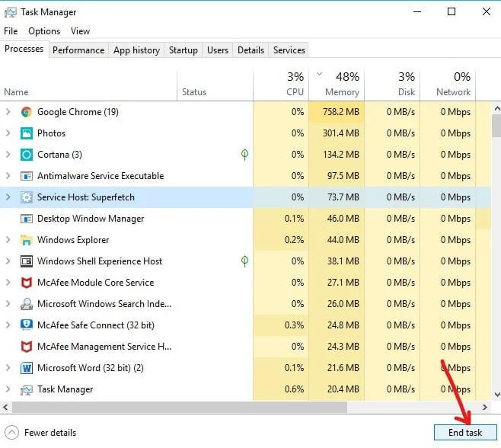This screenshot has height=448, width=501.
Task: Click the Shell Experience Host leaf status icon
Action: pos(244,261)
